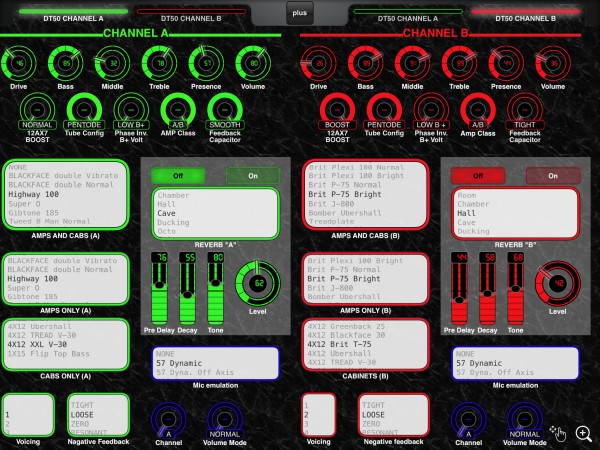Toggle the left panel NORMAL Volume Mode switch
Screen dimensions: 600x450
click(225, 421)
